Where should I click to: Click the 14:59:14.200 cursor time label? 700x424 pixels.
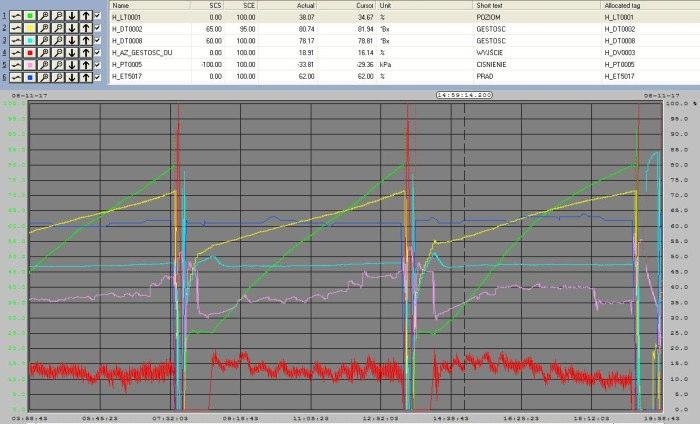(x=464, y=95)
